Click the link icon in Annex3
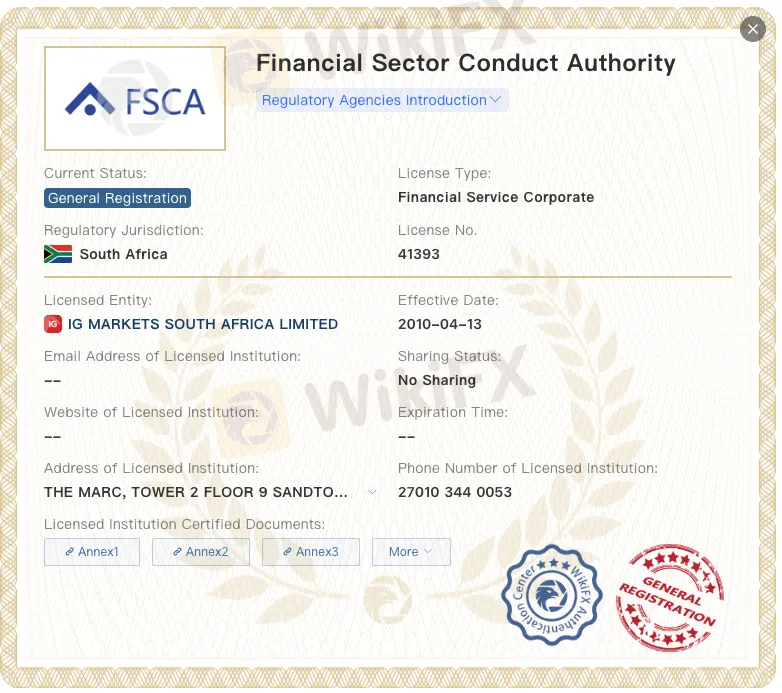The width and height of the screenshot is (782, 693). (287, 552)
